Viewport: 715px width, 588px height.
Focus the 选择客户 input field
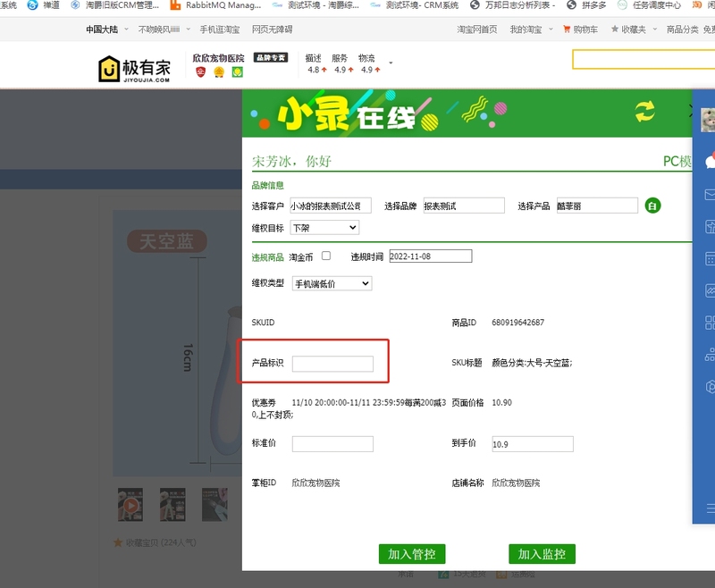coord(331,206)
